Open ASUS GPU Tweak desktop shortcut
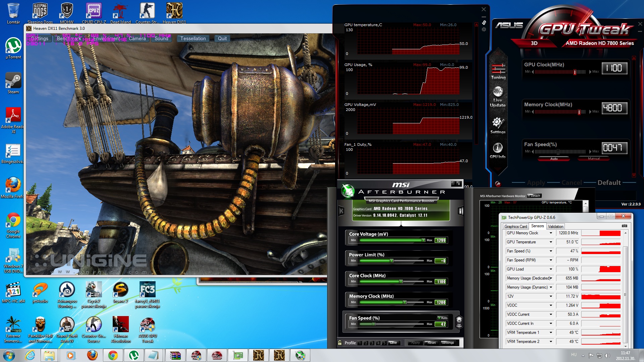The width and height of the screenshot is (644, 362). point(148,329)
